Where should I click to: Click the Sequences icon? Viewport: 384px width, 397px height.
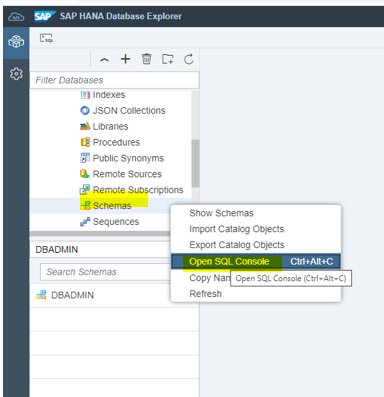click(85, 221)
